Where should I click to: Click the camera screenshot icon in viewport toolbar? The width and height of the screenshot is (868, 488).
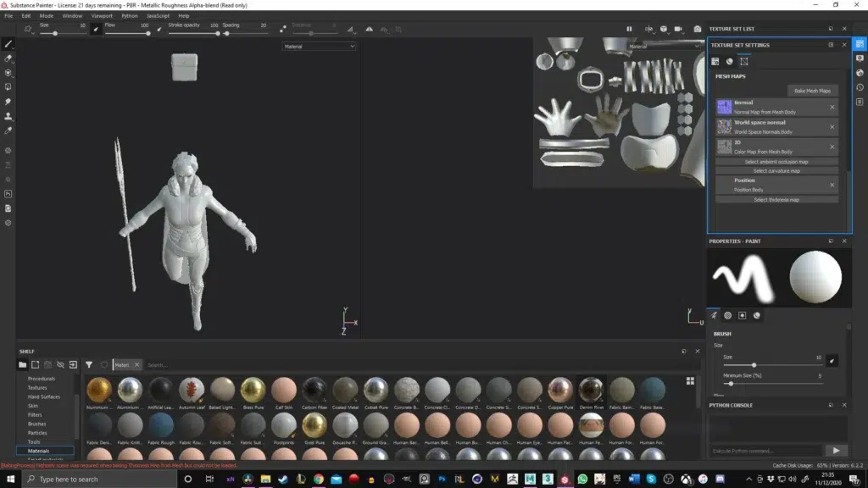697,29
